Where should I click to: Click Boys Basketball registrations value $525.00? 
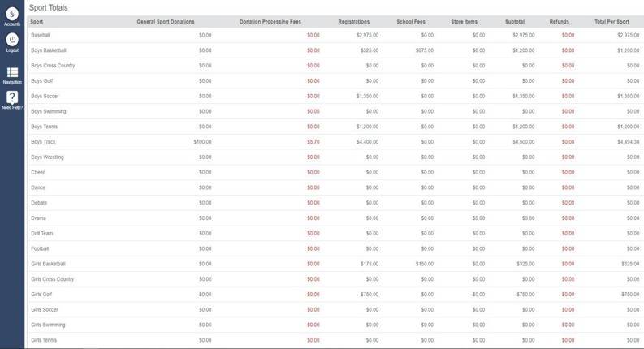tap(370, 50)
